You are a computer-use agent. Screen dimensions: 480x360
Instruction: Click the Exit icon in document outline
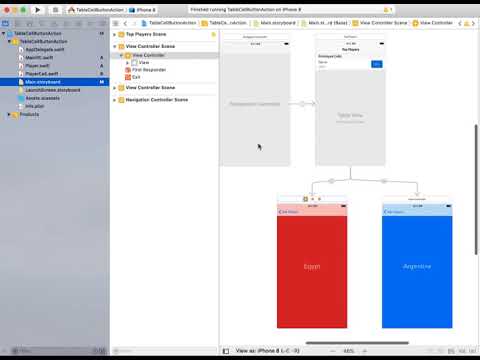pos(128,77)
